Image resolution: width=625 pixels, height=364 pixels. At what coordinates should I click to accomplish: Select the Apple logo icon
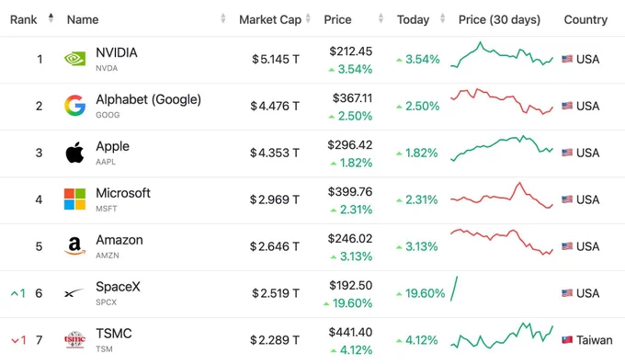(75, 153)
